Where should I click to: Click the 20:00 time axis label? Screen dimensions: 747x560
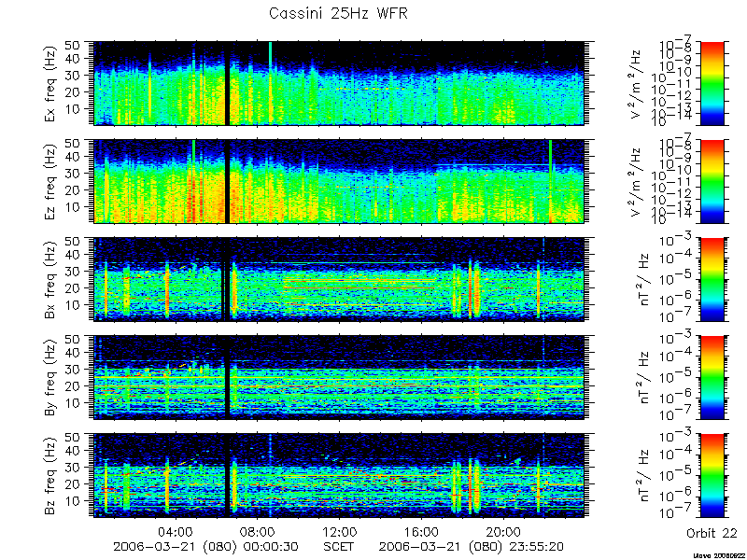[503, 530]
